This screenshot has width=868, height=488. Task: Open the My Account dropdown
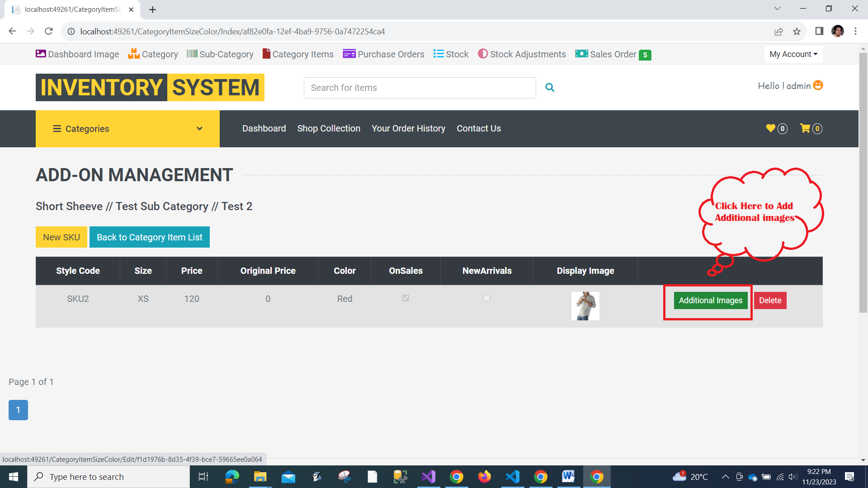coord(793,54)
